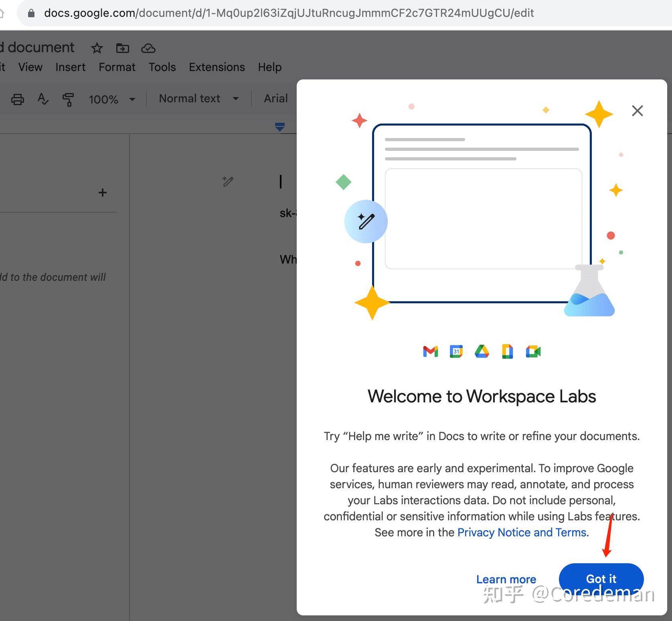Open Google Calendar icon in dialog
This screenshot has width=672, height=621.
(x=456, y=351)
